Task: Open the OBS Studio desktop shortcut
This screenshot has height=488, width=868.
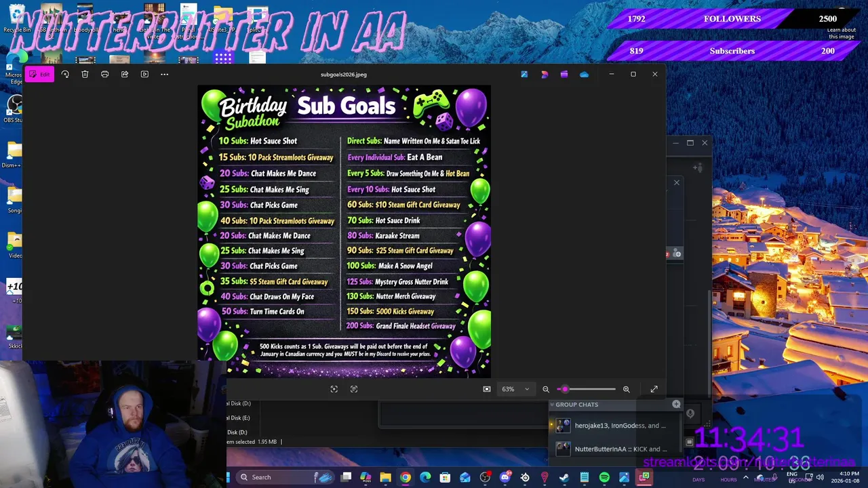Action: click(14, 108)
